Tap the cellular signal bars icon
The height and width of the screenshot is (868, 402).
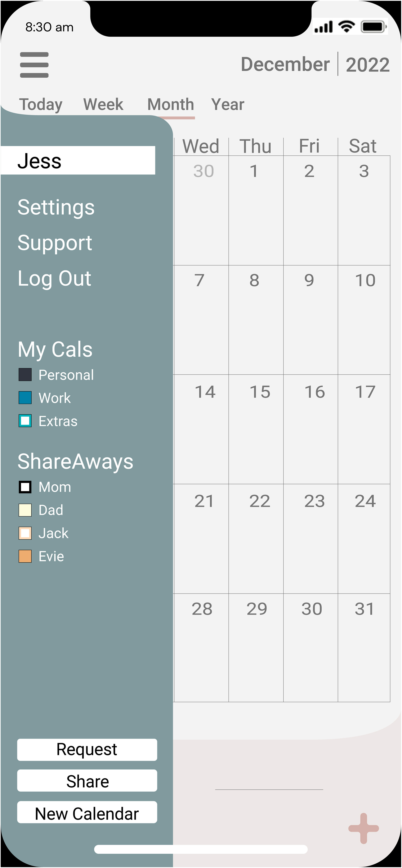[323, 27]
